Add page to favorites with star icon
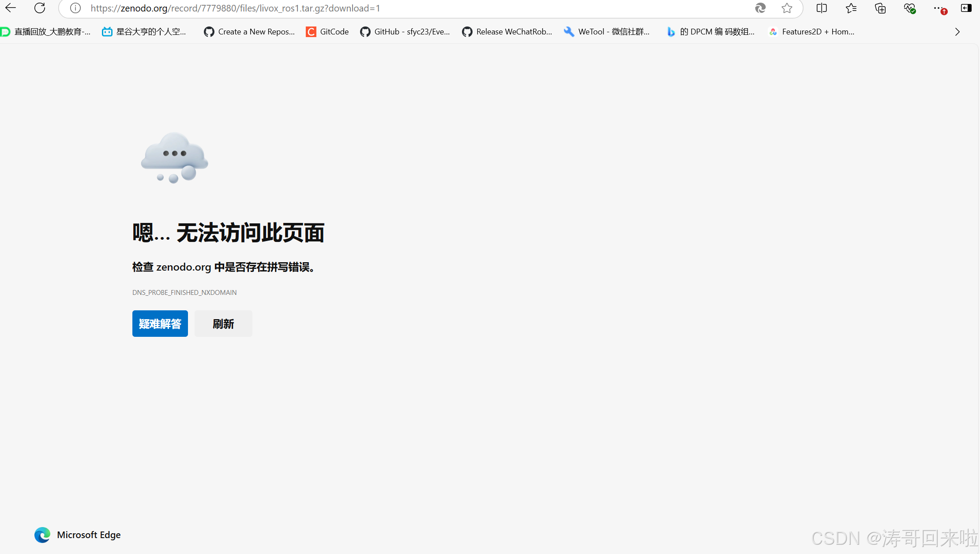 pyautogui.click(x=787, y=8)
